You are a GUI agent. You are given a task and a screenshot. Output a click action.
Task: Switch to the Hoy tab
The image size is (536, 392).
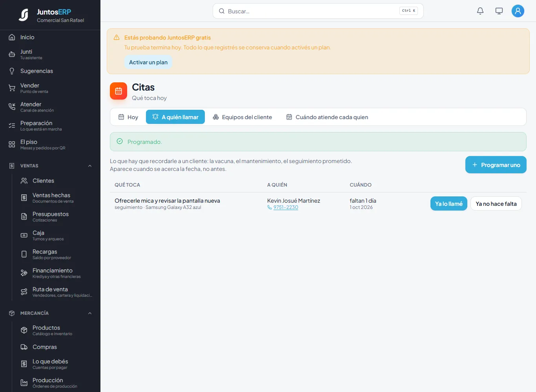click(x=128, y=117)
